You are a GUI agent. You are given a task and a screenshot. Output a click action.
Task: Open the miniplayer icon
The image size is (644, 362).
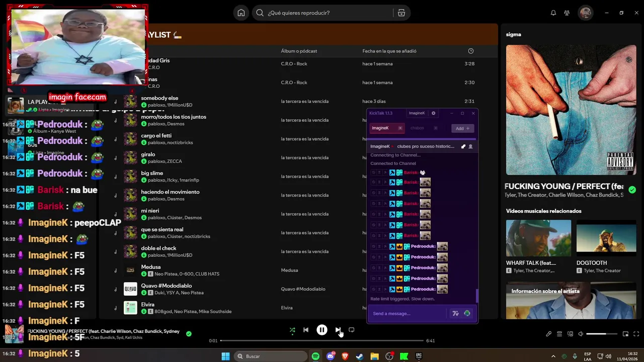pos(625,334)
